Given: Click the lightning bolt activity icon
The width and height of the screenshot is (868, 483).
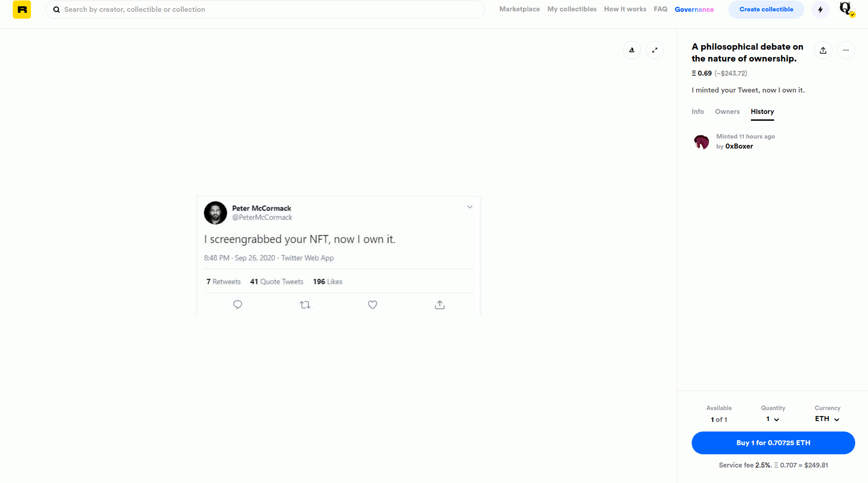Looking at the screenshot, I should pyautogui.click(x=820, y=10).
